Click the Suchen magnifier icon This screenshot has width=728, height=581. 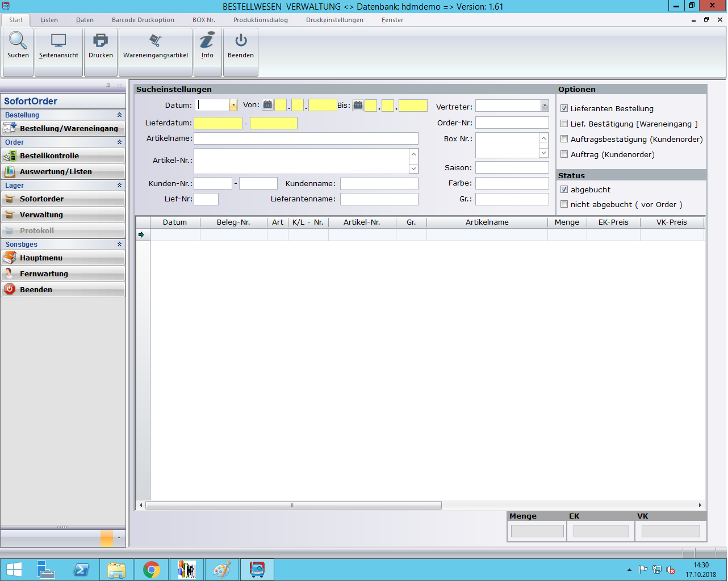[x=18, y=41]
